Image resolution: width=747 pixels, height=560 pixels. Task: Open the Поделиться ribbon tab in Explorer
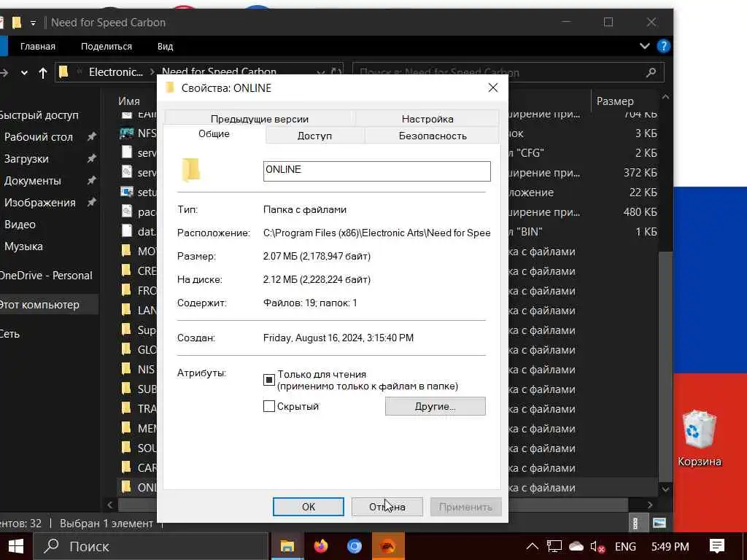(x=107, y=47)
